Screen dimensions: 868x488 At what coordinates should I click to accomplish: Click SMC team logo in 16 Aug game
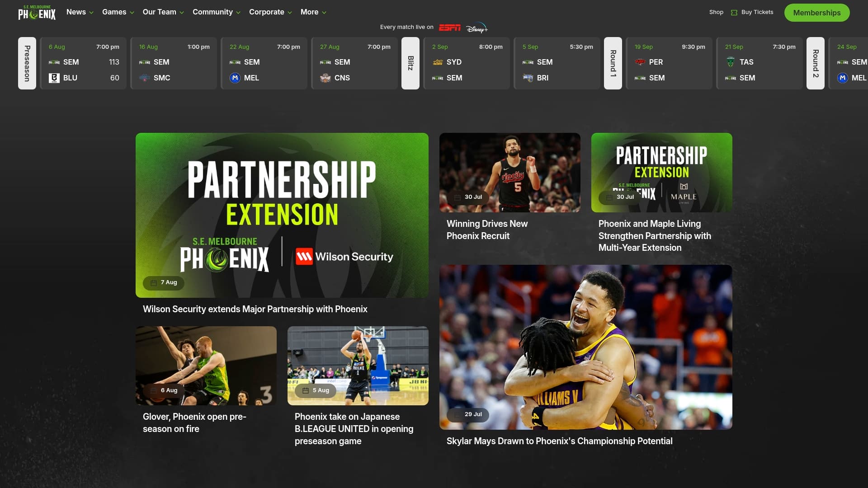tap(145, 78)
